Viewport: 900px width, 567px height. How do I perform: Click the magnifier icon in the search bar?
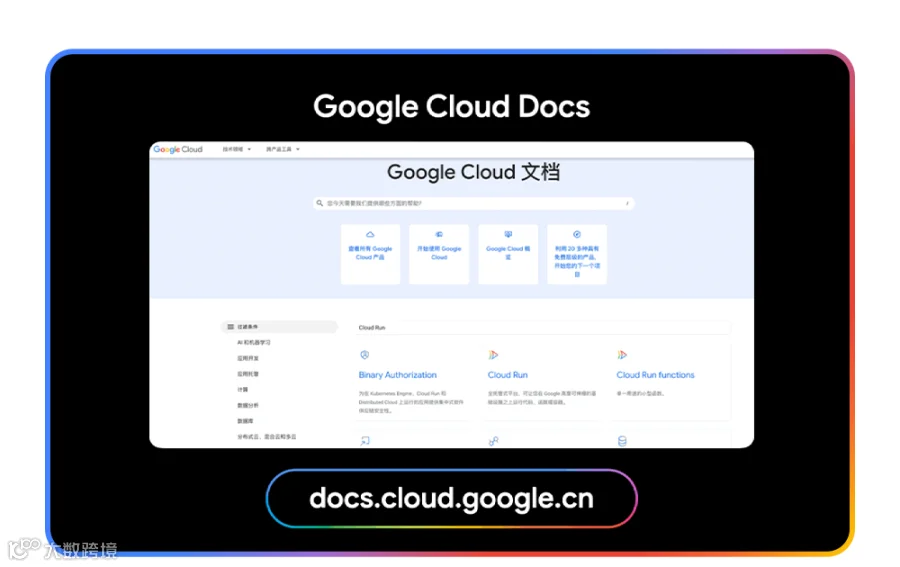(x=320, y=203)
